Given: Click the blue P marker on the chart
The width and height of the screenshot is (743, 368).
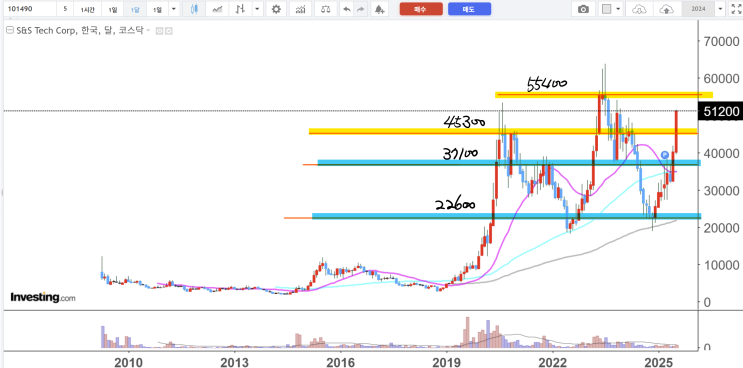Looking at the screenshot, I should pyautogui.click(x=665, y=154).
